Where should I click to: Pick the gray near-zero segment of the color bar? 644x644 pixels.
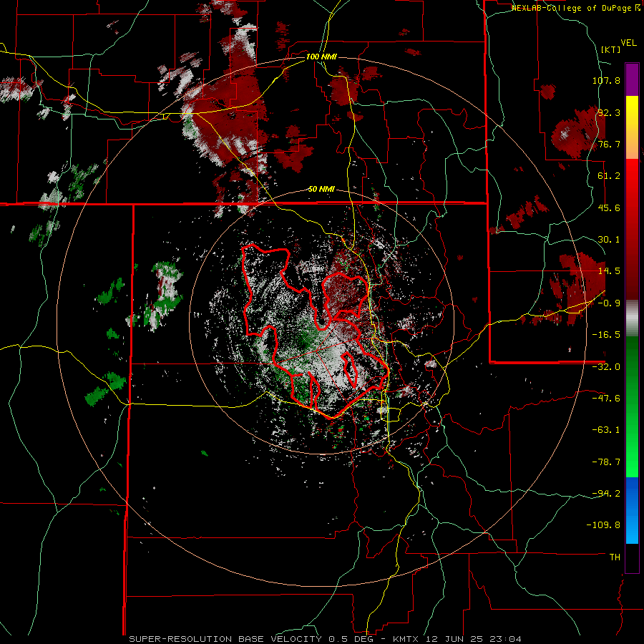click(632, 318)
